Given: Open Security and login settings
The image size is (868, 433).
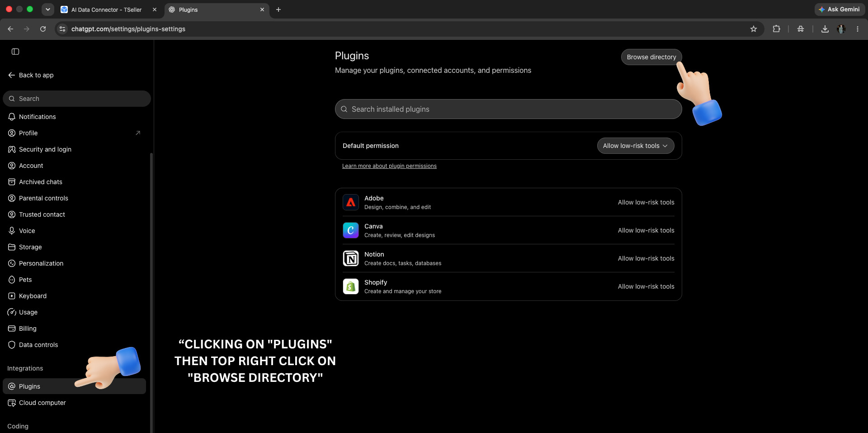Looking at the screenshot, I should point(75,149).
